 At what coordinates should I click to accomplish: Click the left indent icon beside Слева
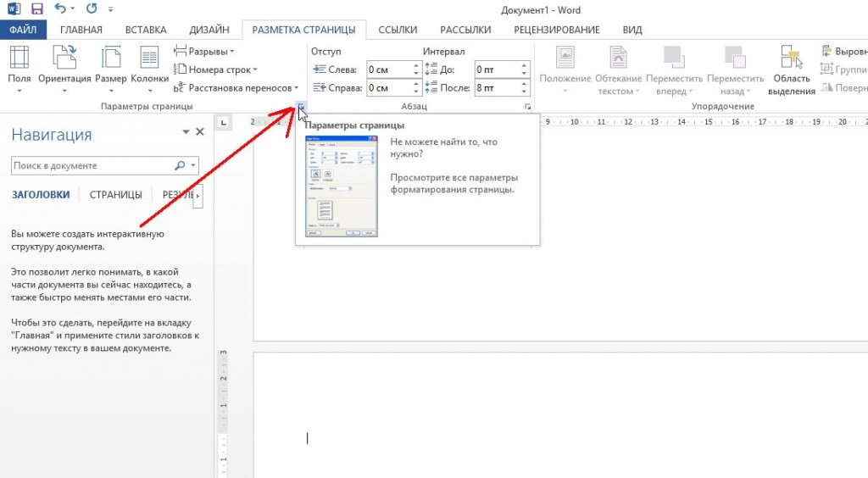coord(320,69)
